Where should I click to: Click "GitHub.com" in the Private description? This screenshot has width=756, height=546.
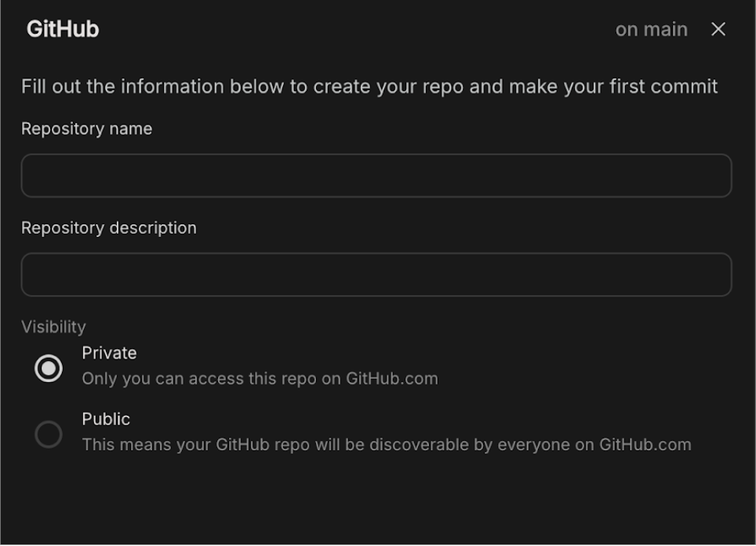pos(391,379)
